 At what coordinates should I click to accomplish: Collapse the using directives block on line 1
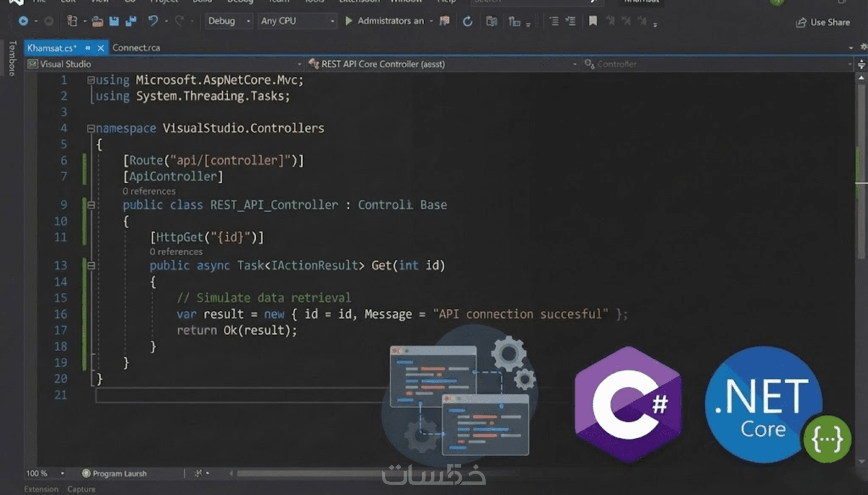coord(90,80)
